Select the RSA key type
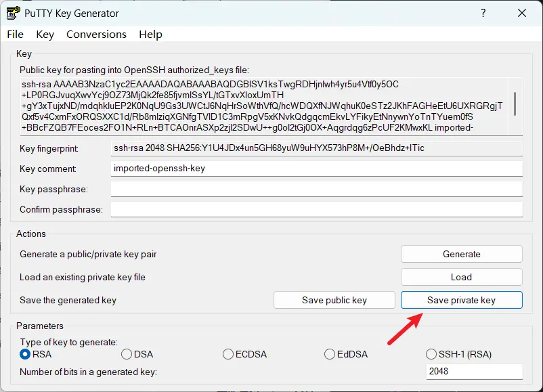This screenshot has height=392, width=543. tap(26, 354)
